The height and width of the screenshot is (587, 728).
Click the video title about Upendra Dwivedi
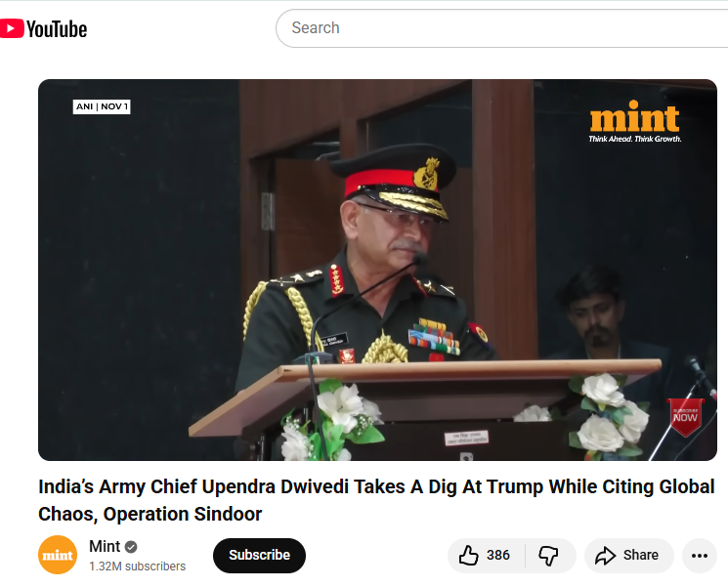pyautogui.click(x=376, y=500)
